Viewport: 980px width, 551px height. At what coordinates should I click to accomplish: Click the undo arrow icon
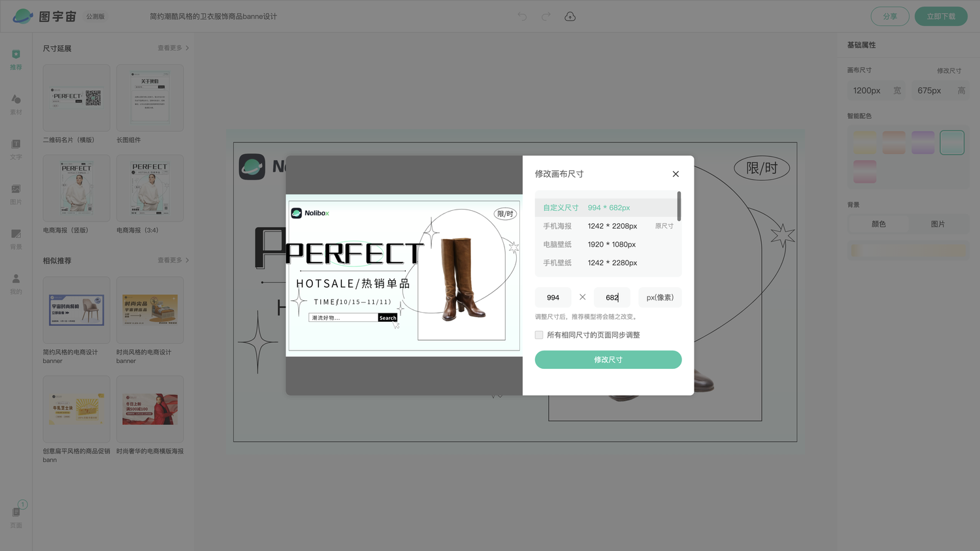click(x=522, y=16)
